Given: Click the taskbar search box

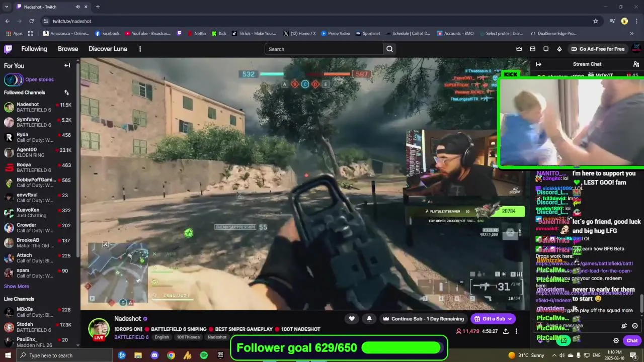Looking at the screenshot, I should pyautogui.click(x=64, y=355).
